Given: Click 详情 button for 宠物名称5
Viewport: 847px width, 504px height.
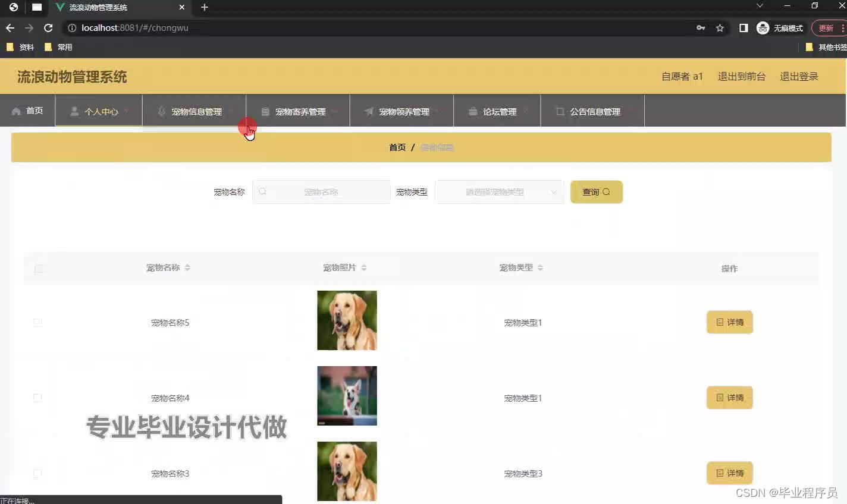Looking at the screenshot, I should tap(730, 322).
